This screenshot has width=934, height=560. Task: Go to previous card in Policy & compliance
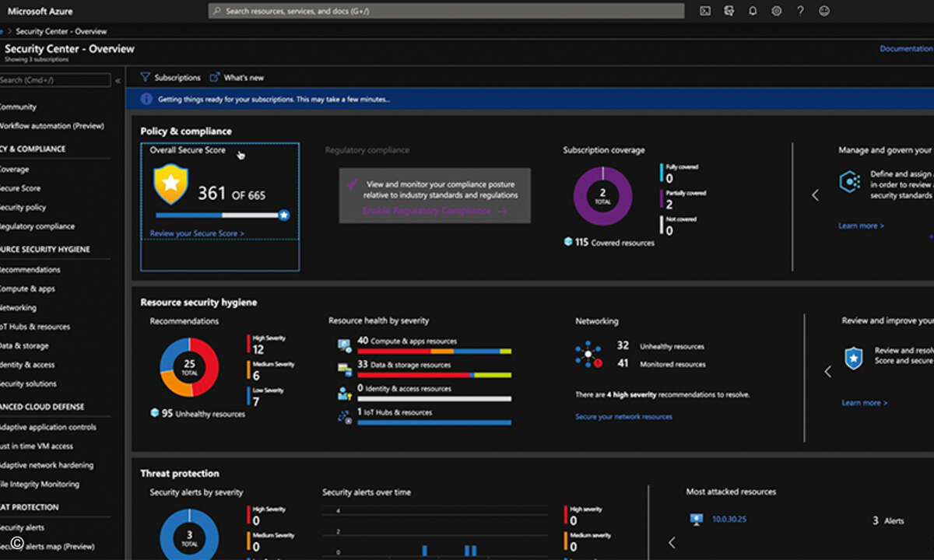pos(815,195)
